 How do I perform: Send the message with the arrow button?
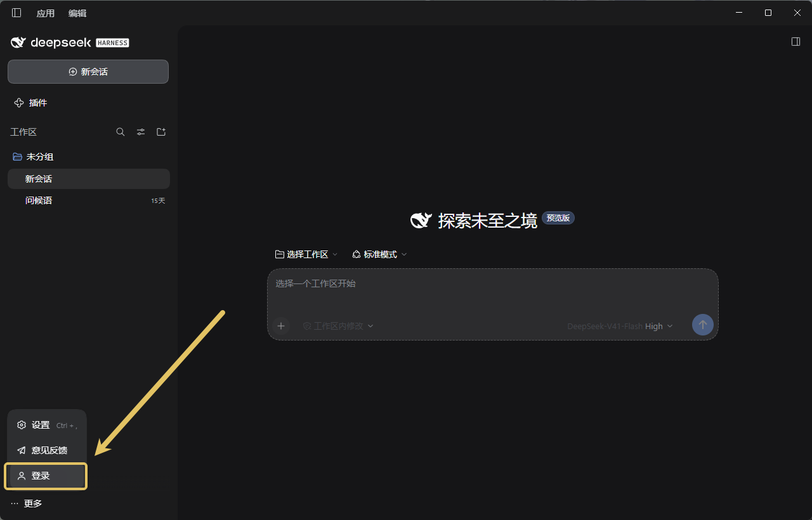pyautogui.click(x=702, y=325)
